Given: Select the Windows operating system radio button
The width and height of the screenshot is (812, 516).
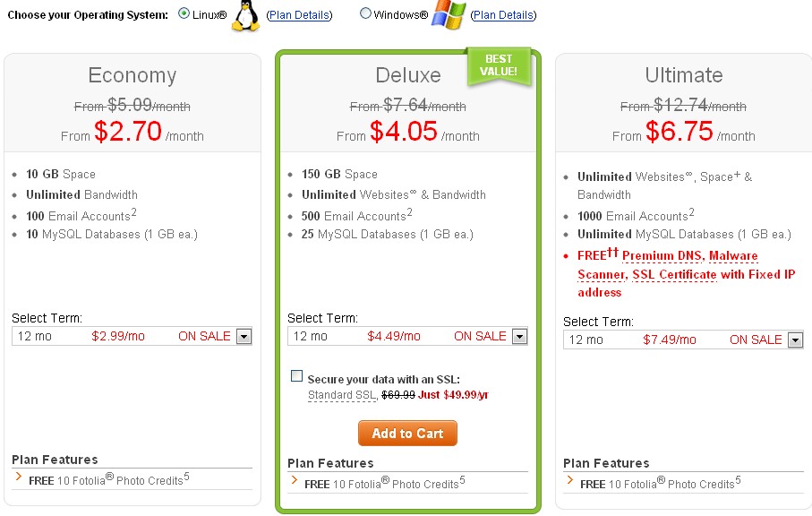Looking at the screenshot, I should click(x=365, y=14).
